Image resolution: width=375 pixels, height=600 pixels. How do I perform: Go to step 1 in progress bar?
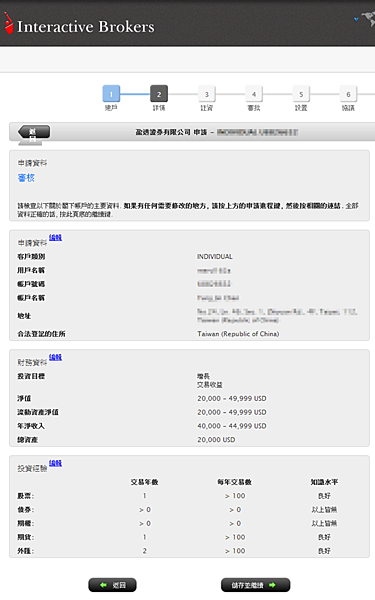(x=111, y=94)
